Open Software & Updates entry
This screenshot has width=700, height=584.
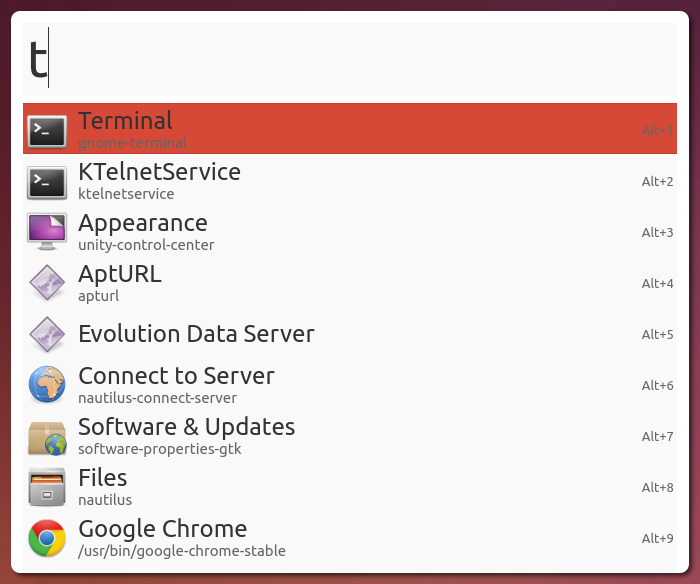186,428
